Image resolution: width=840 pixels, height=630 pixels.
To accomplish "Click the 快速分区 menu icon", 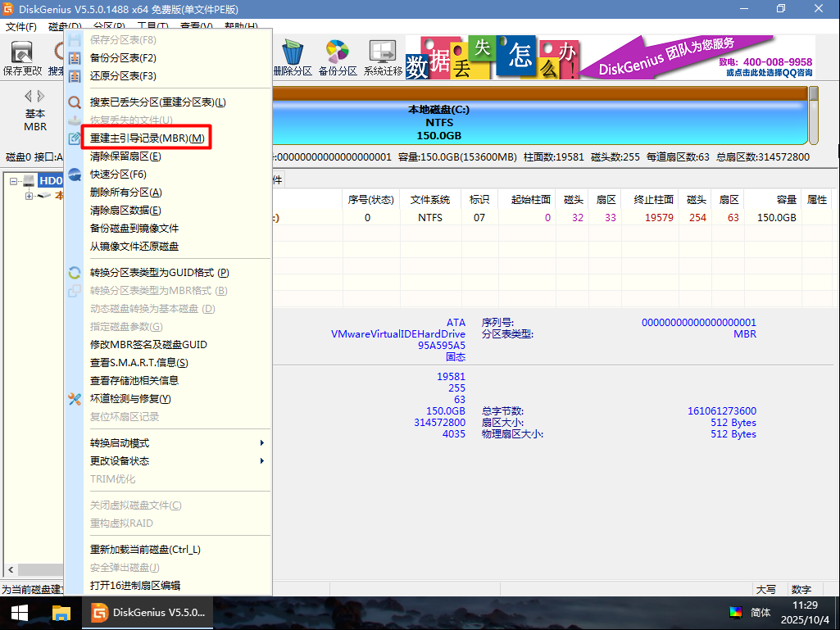I will click(x=75, y=174).
